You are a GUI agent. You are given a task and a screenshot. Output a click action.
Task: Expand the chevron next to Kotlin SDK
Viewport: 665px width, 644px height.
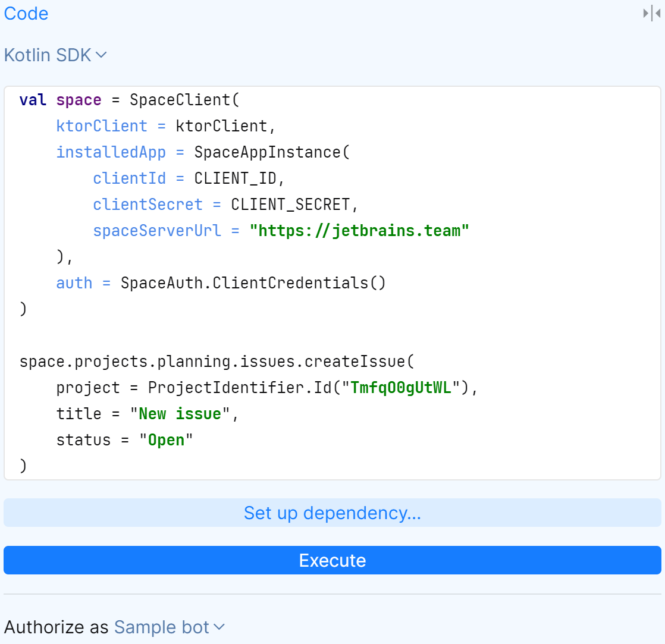(101, 55)
